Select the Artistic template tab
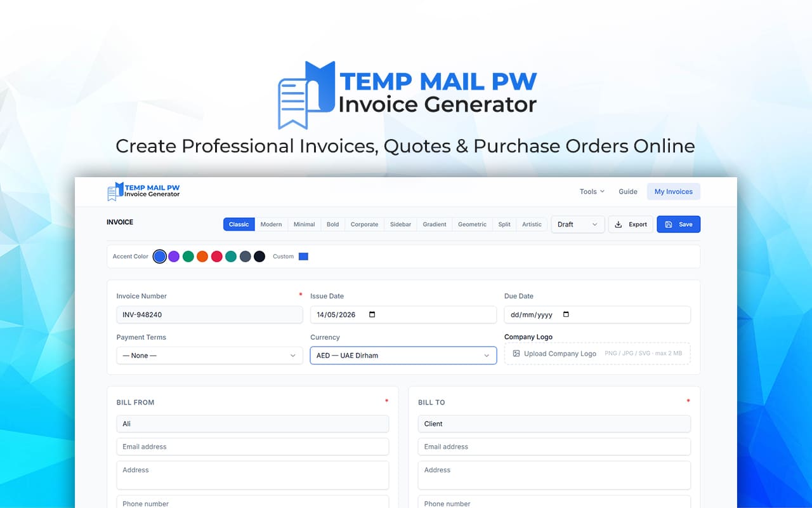The height and width of the screenshot is (508, 812). pyautogui.click(x=532, y=224)
